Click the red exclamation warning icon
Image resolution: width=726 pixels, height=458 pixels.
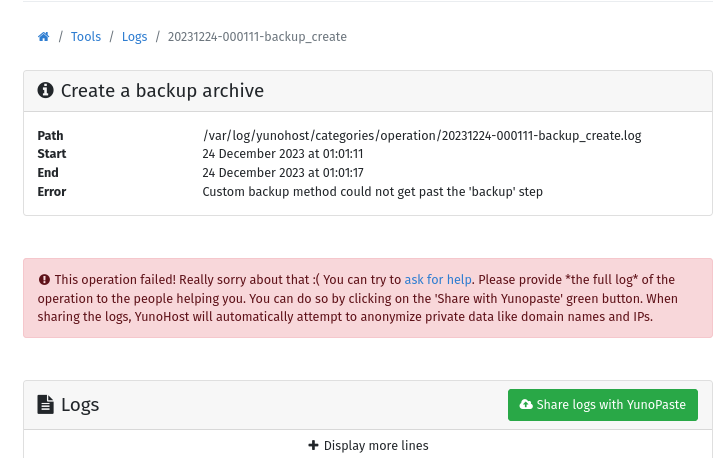click(44, 280)
